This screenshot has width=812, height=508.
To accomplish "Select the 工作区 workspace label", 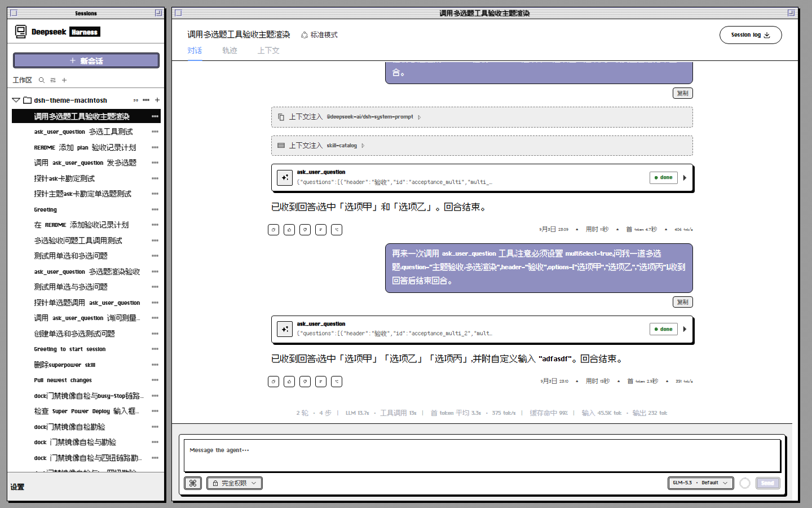I will point(23,80).
